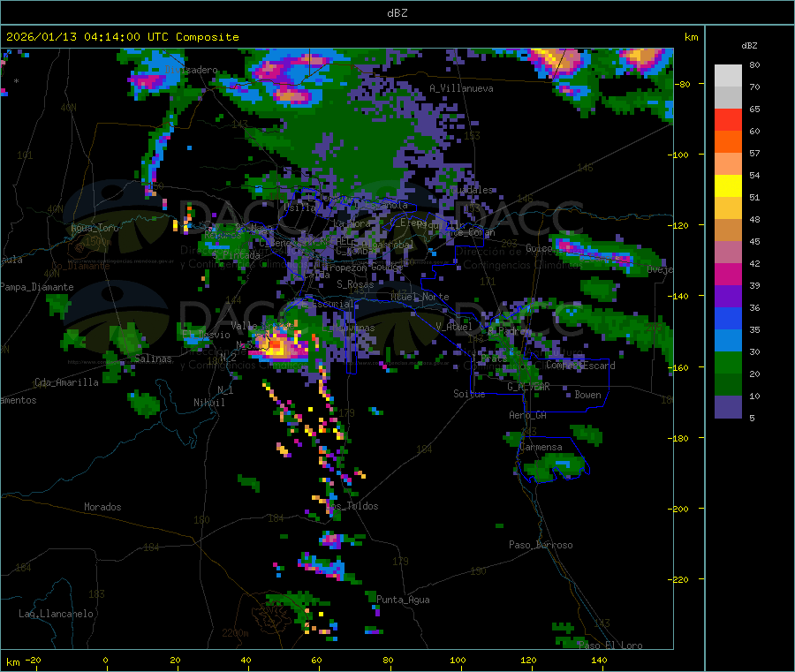
Task: Click the El_Desvio place label
Action: tap(206, 335)
